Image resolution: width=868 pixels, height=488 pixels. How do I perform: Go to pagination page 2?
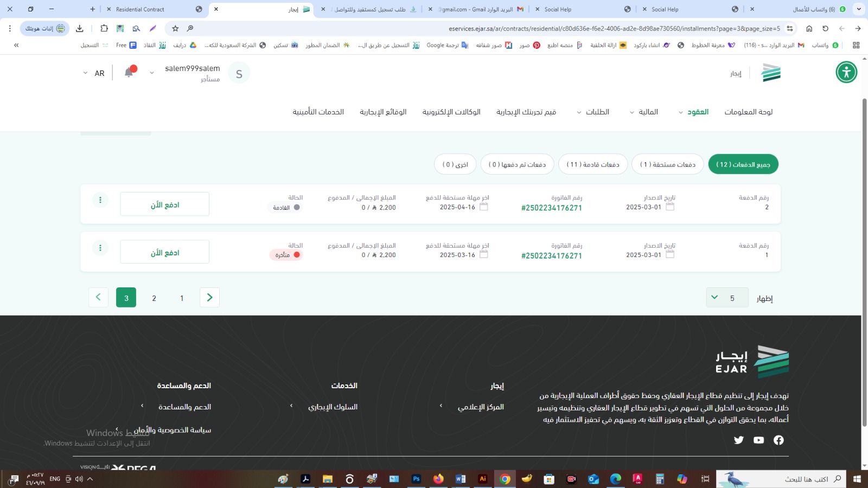154,298
